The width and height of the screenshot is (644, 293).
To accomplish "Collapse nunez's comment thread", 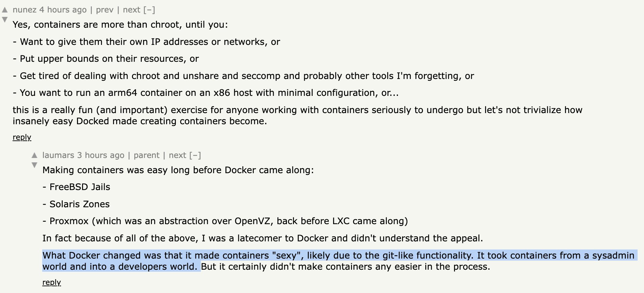I will click(x=149, y=10).
